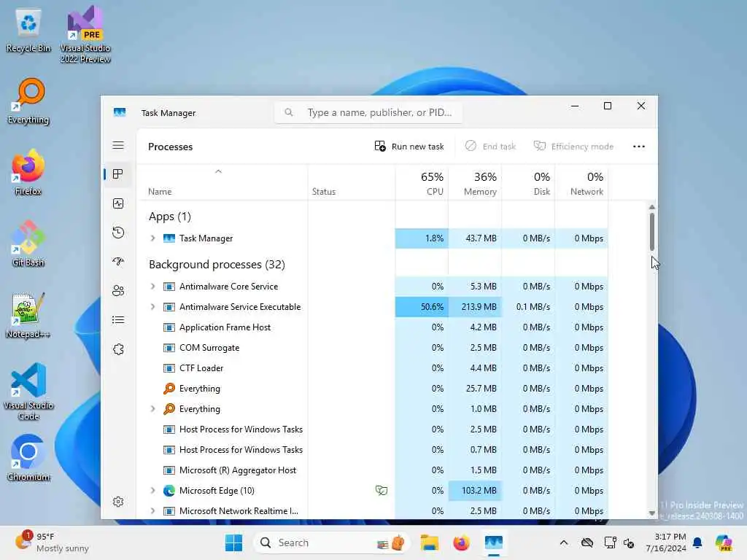Open Task Manager Settings gear icon
Image resolution: width=747 pixels, height=560 pixels.
(x=118, y=502)
